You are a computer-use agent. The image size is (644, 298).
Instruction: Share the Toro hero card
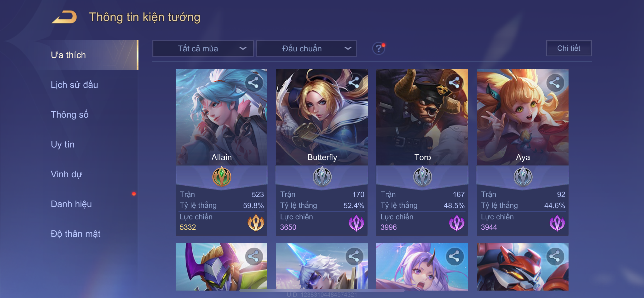(454, 82)
